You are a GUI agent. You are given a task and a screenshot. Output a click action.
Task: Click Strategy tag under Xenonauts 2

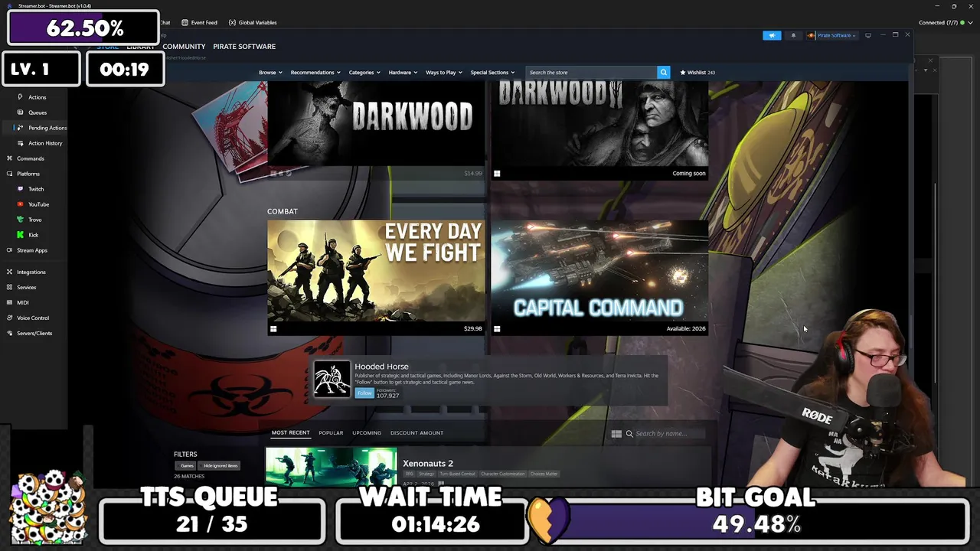click(x=426, y=474)
